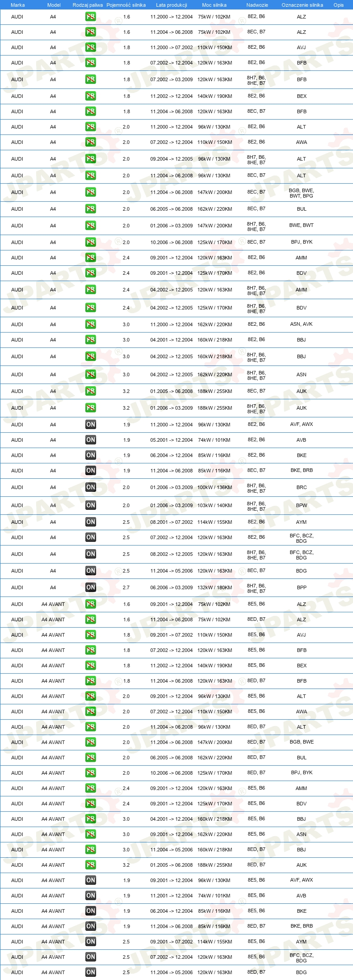Click the PB icon in the A4 AVANT BUL row
This screenshot has width=353, height=980.
pyautogui.click(x=91, y=758)
